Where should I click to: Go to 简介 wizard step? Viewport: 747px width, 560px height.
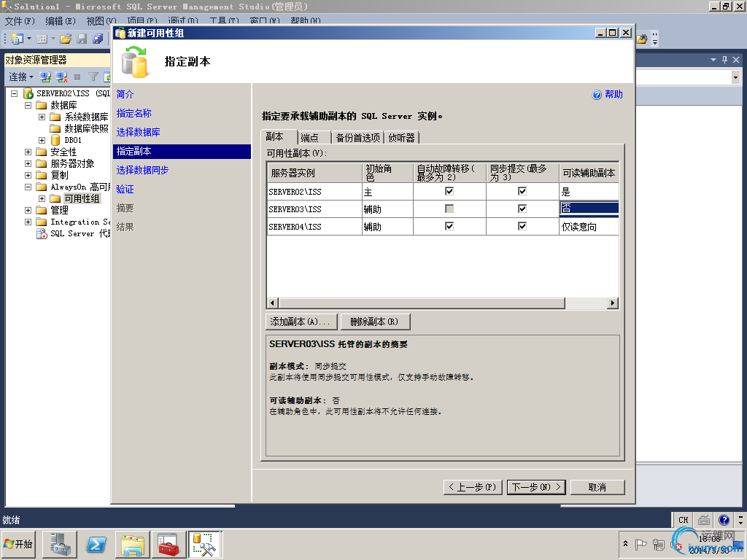(x=125, y=94)
